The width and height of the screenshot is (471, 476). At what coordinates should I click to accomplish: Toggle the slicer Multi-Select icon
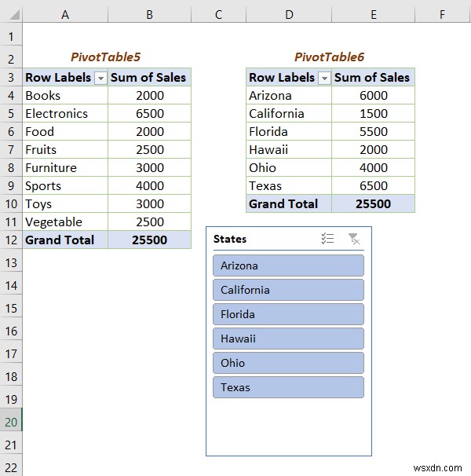[327, 239]
